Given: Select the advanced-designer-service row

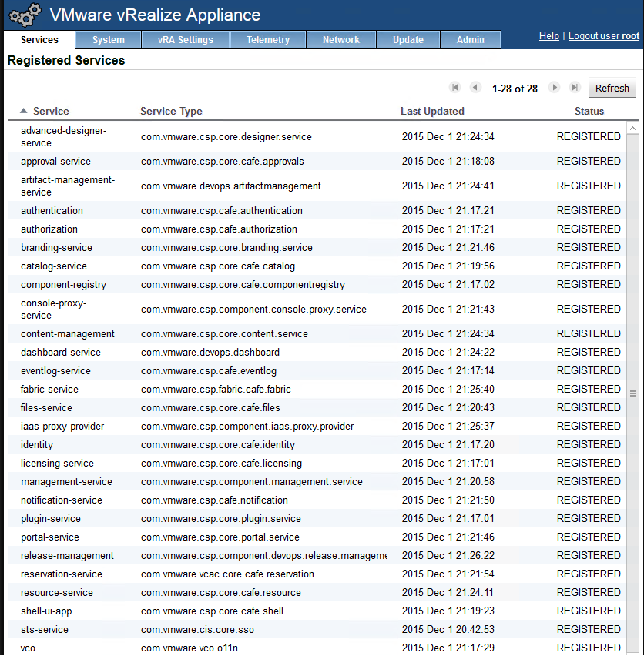Looking at the screenshot, I should [x=317, y=137].
